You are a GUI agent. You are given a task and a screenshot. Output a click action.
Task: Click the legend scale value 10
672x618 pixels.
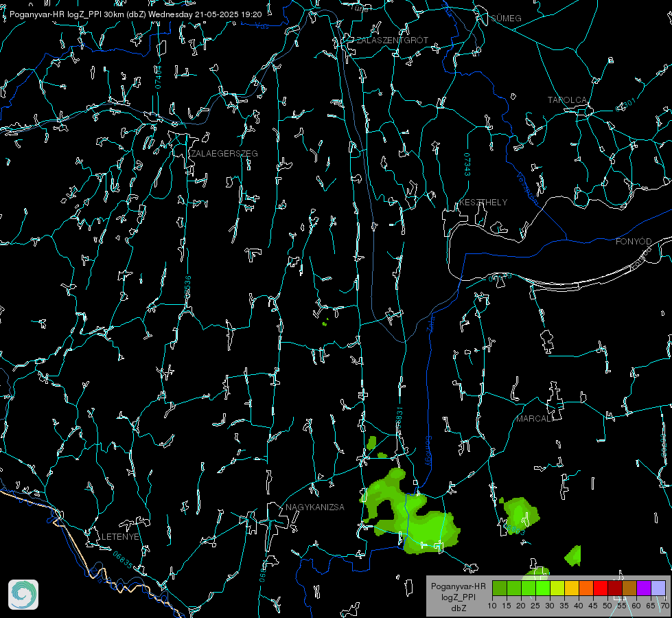click(x=492, y=606)
